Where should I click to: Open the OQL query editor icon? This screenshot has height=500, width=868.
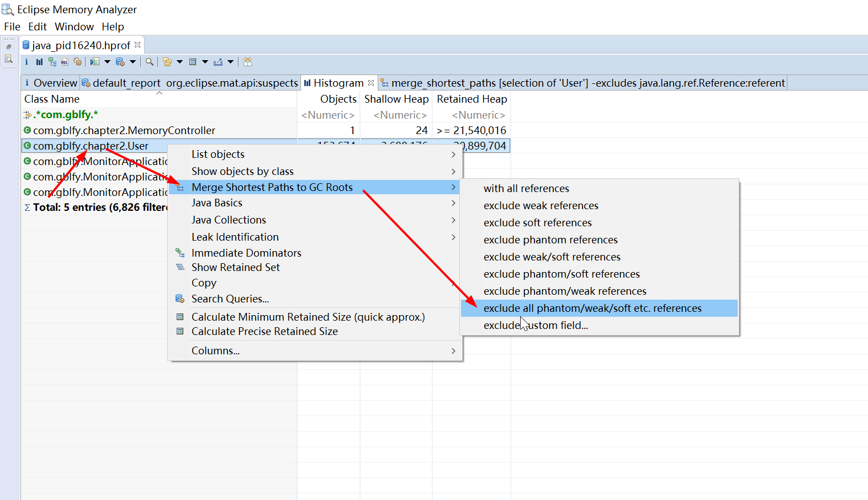coord(65,62)
